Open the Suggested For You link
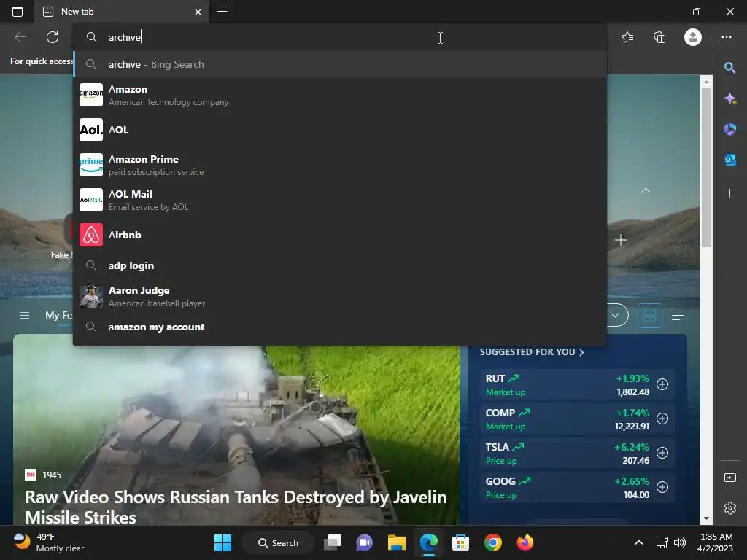Viewport: 747px width, 560px height. (531, 352)
